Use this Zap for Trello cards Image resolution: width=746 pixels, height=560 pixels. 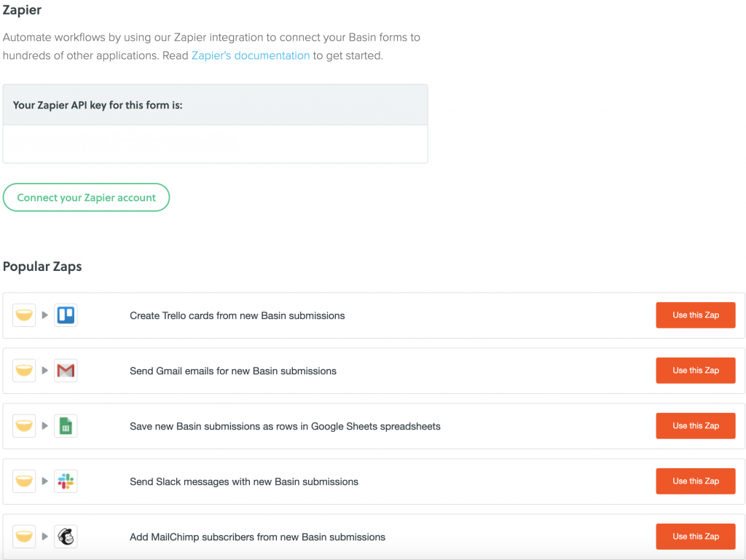click(x=696, y=315)
